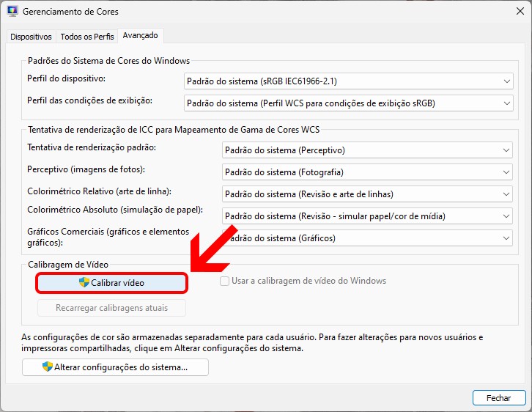This screenshot has height=412, width=532.
Task: Click the 'Perceptivo (imagens de fotos):' label
Action: click(86, 169)
